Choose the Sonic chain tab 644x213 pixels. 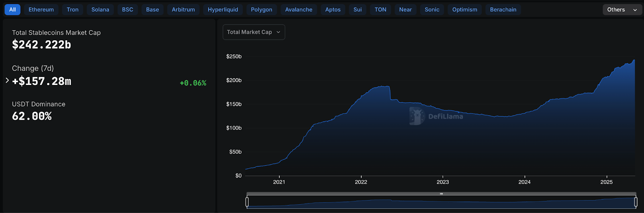coord(432,10)
